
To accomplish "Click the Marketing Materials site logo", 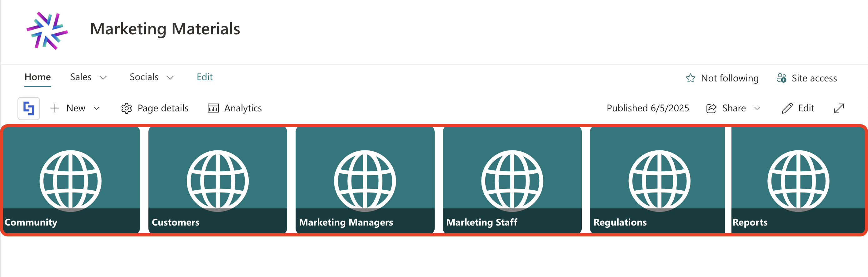I will [x=47, y=31].
